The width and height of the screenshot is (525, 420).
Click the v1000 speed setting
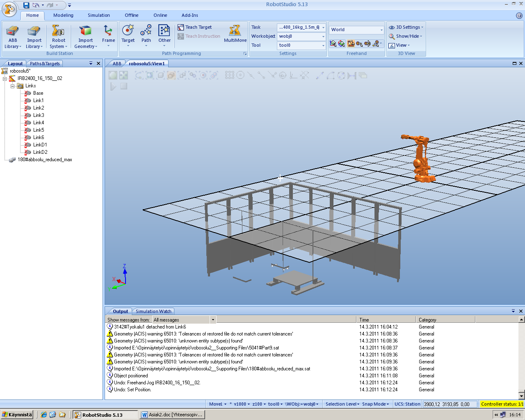click(242, 404)
